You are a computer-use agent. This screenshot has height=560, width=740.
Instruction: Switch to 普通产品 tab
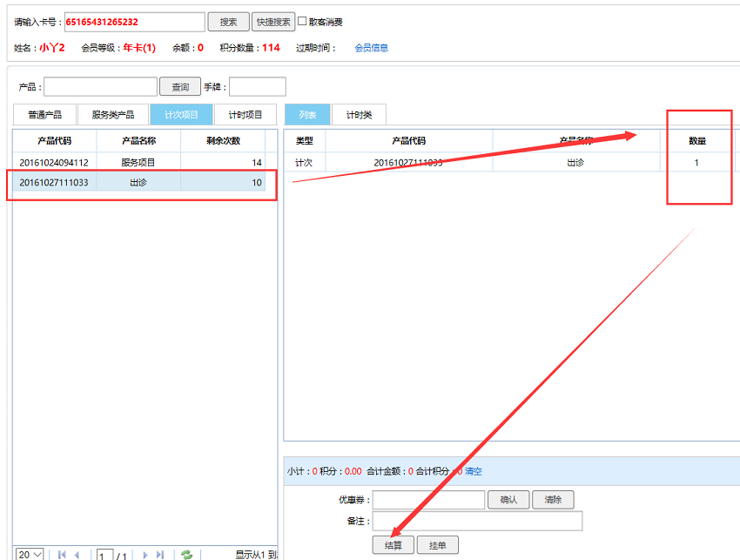click(x=44, y=115)
